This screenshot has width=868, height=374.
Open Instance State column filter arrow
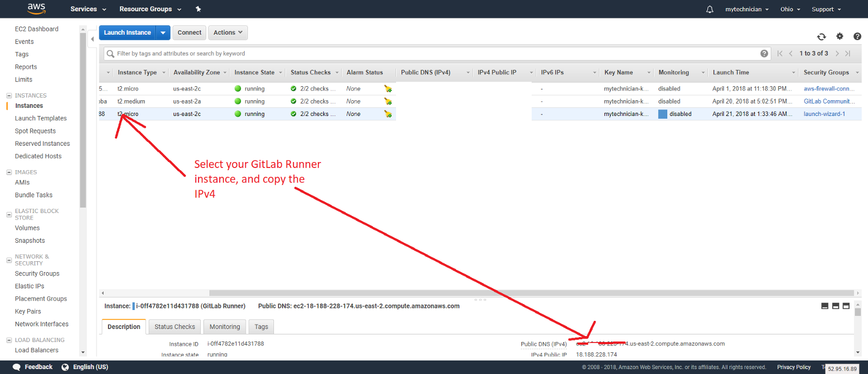280,73
